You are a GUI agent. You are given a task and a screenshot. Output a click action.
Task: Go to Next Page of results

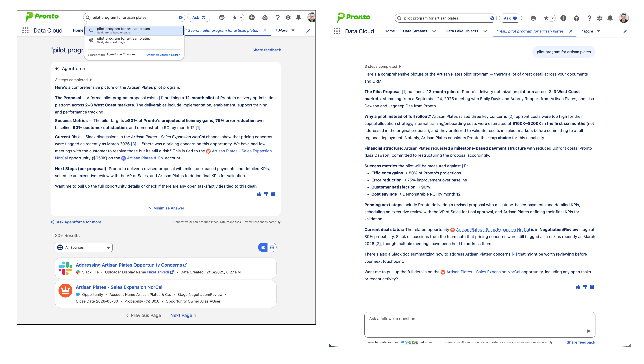pyautogui.click(x=184, y=316)
